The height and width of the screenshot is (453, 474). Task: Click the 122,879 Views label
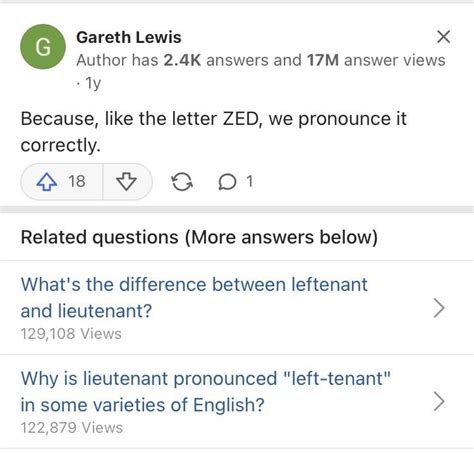pos(72,428)
